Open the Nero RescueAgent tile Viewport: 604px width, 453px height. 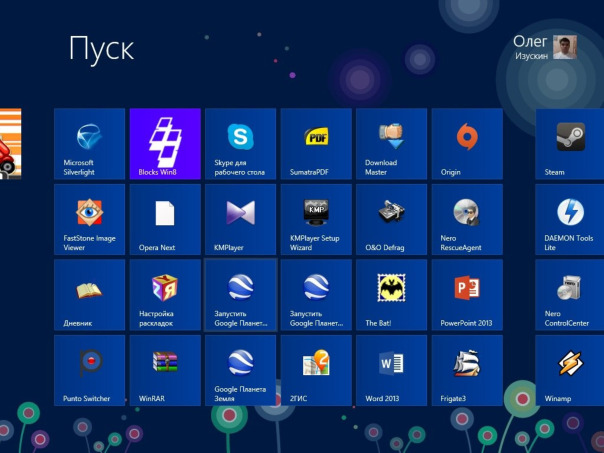(x=467, y=219)
